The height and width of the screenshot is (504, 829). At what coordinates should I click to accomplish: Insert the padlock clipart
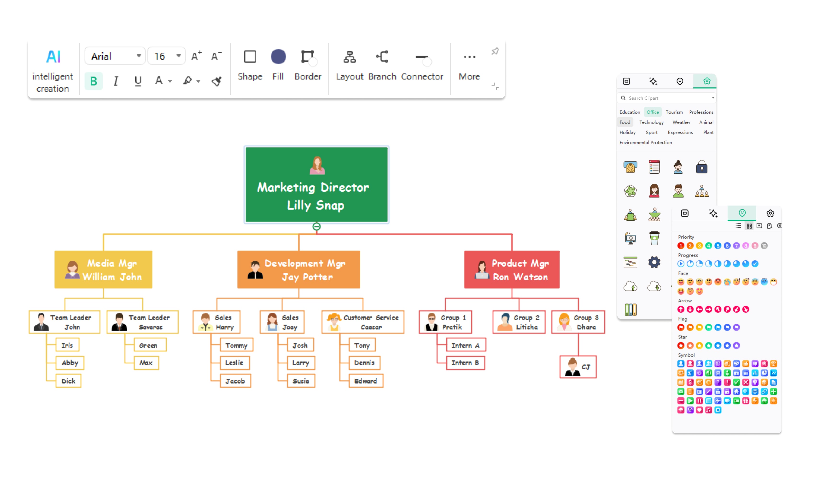click(701, 167)
